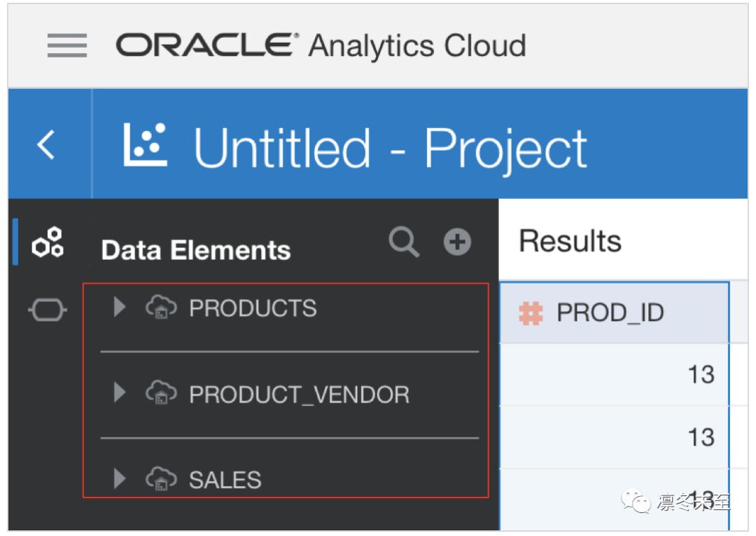This screenshot has width=756, height=536.
Task: Select the PRODUCT_VENDOR tree item label
Action: [x=299, y=394]
